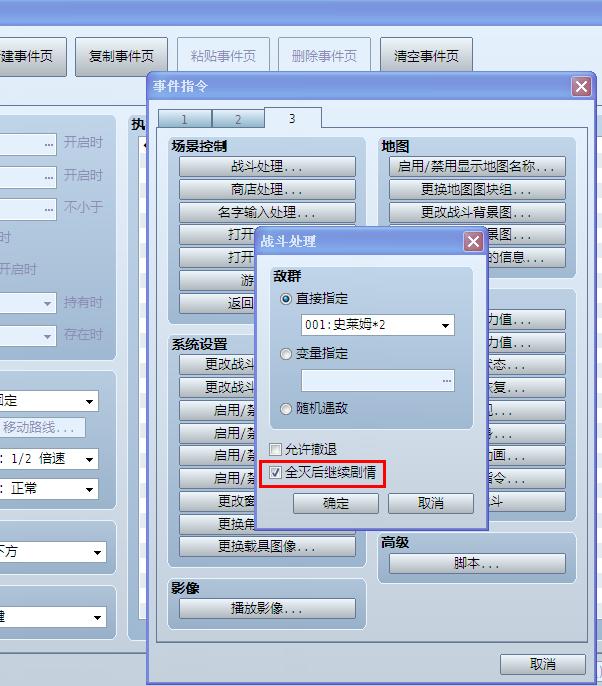Click the 粘贴事件页 button

tap(223, 57)
